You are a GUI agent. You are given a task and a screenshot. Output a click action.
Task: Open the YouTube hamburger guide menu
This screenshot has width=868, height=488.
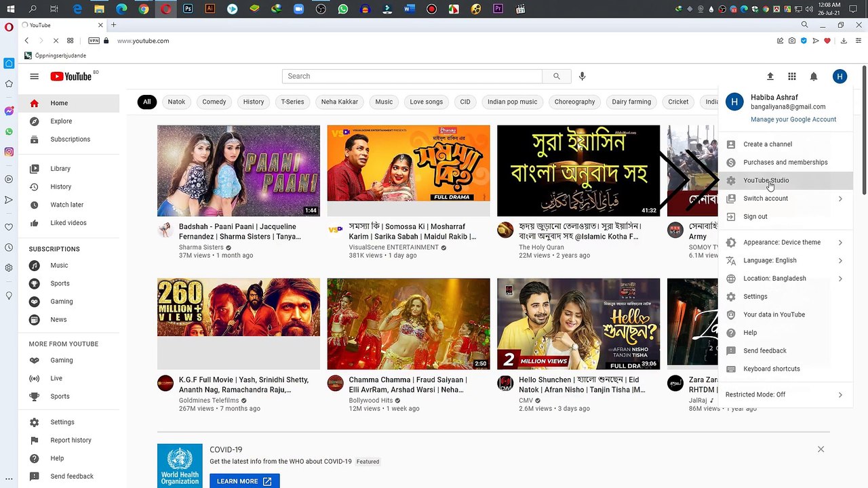pos(35,77)
